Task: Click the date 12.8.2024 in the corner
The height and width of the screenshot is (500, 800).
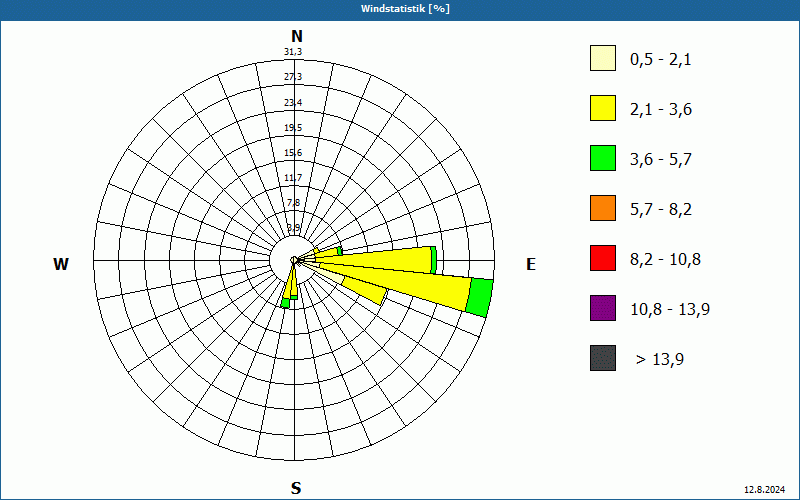Action: 764,490
